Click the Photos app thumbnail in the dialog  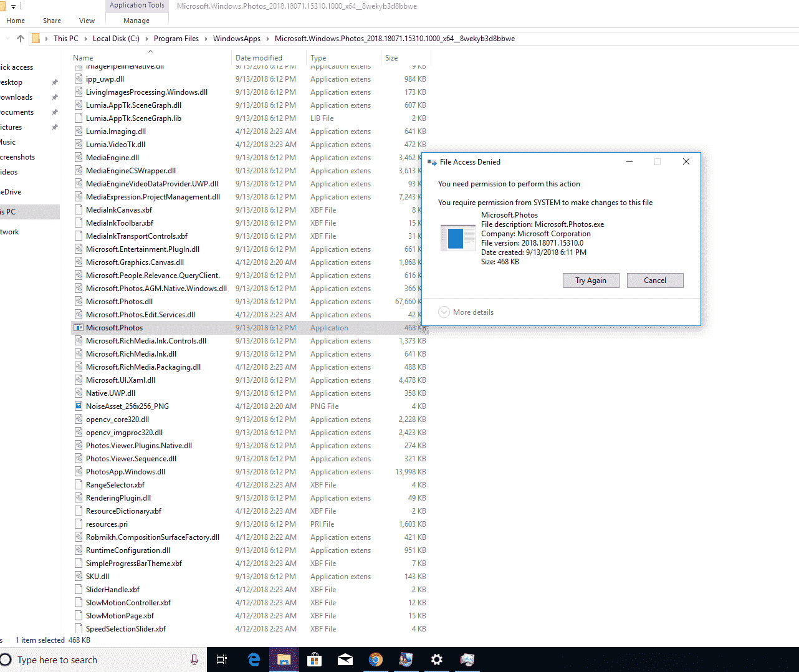pos(457,238)
